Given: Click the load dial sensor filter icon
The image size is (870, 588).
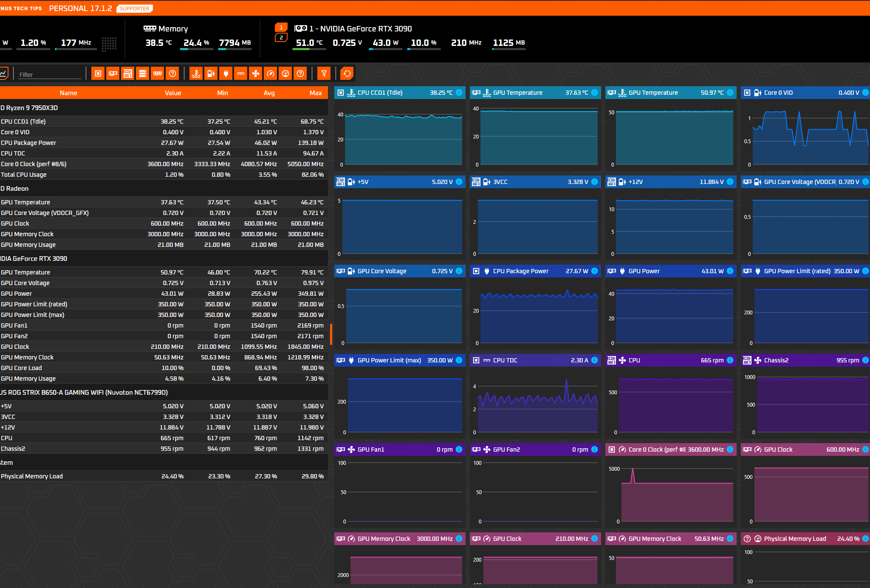Looking at the screenshot, I should [x=285, y=73].
